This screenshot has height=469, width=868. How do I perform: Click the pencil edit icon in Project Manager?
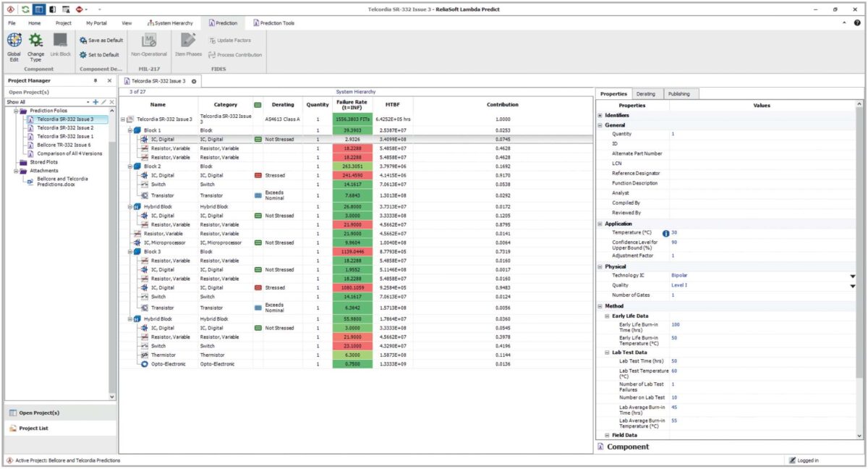click(x=103, y=102)
